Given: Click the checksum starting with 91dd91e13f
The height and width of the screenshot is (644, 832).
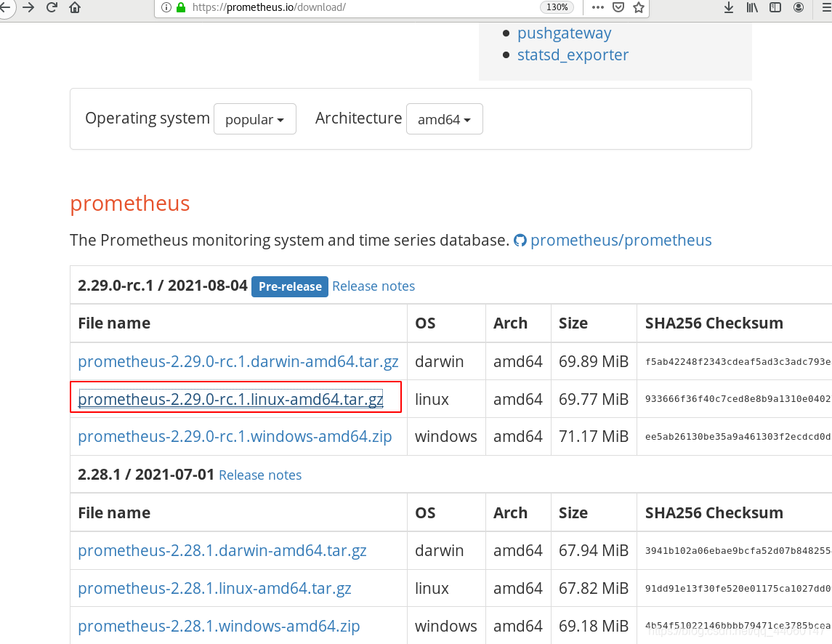Looking at the screenshot, I should (x=738, y=588).
